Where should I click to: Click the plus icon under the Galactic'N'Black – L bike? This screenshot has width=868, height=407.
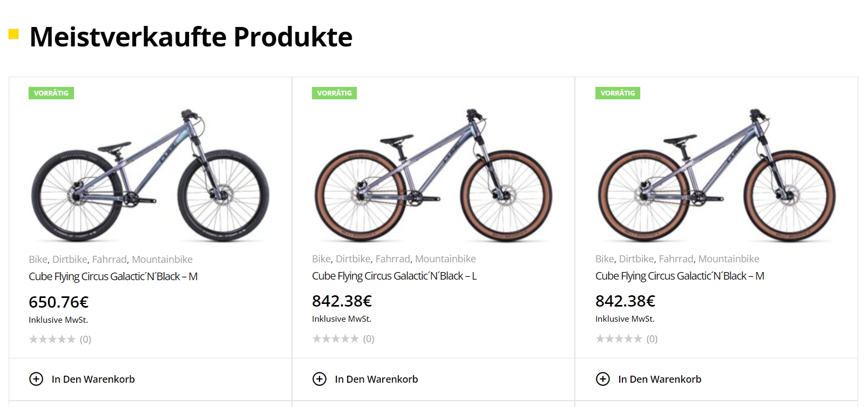point(320,379)
